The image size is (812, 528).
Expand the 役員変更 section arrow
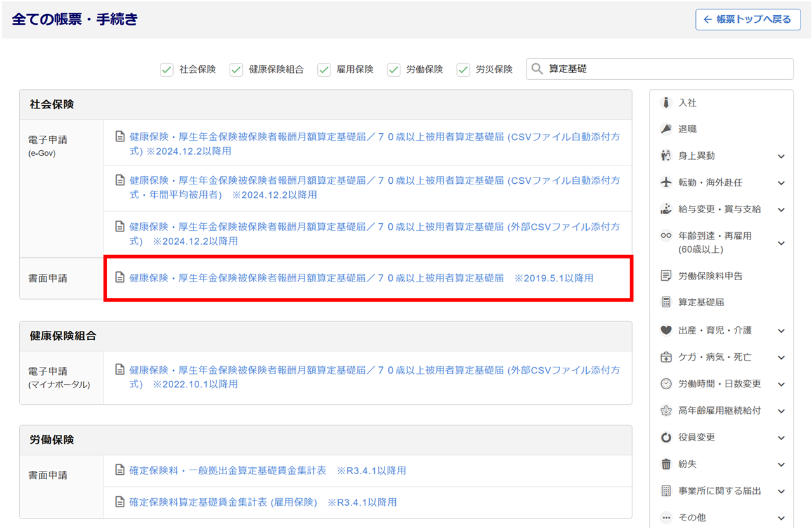pyautogui.click(x=781, y=438)
